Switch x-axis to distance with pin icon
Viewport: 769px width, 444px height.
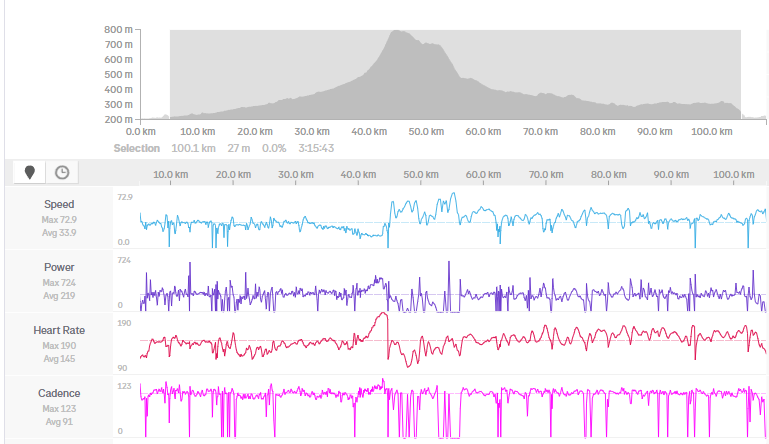click(29, 172)
